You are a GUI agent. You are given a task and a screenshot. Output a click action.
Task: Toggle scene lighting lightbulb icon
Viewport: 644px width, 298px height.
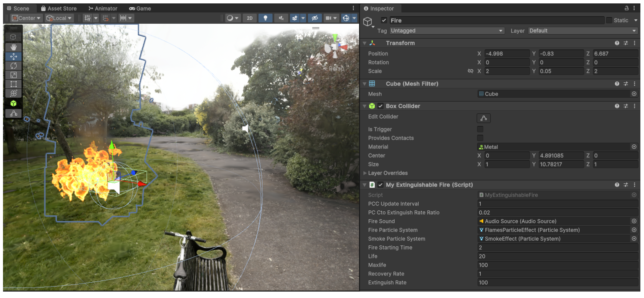[265, 18]
